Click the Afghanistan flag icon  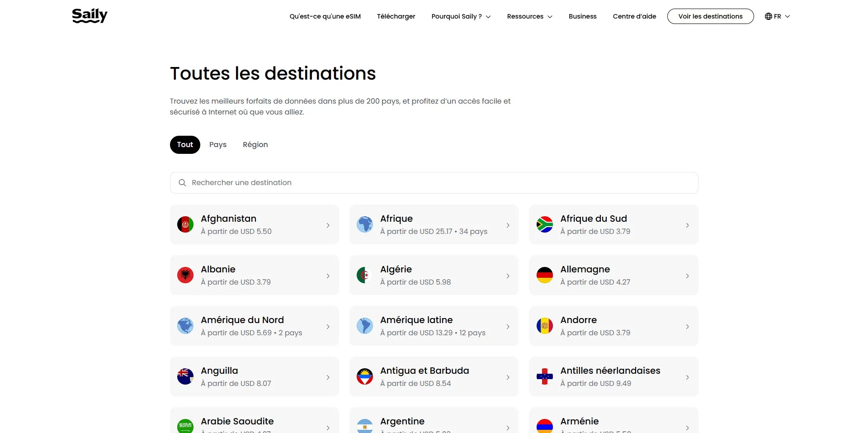click(x=185, y=224)
